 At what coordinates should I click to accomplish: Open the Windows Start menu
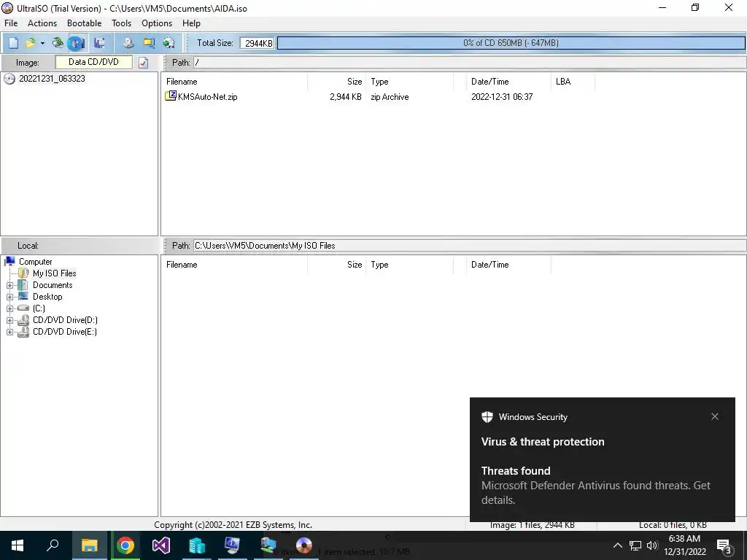click(x=18, y=545)
